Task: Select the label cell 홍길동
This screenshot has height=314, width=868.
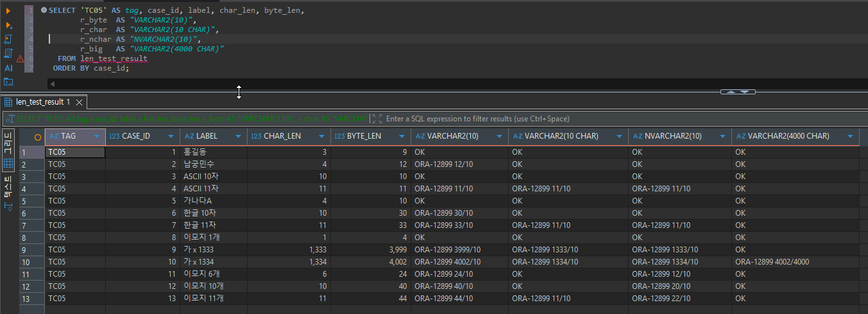Action: (x=213, y=152)
